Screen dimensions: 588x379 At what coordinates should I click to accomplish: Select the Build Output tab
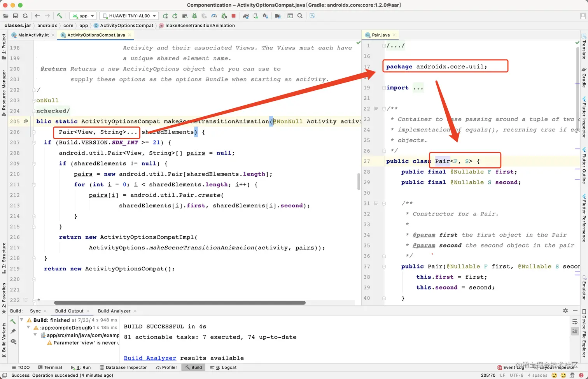click(x=69, y=311)
